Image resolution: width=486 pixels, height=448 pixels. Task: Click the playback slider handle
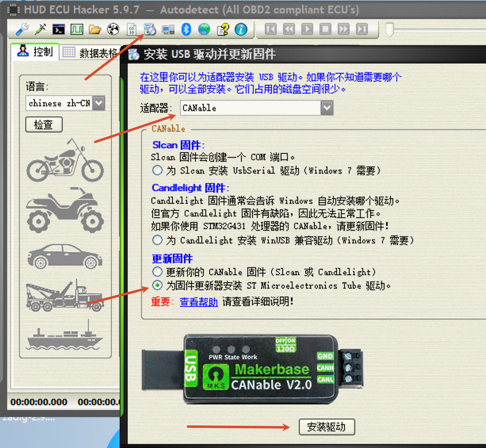(x=390, y=29)
